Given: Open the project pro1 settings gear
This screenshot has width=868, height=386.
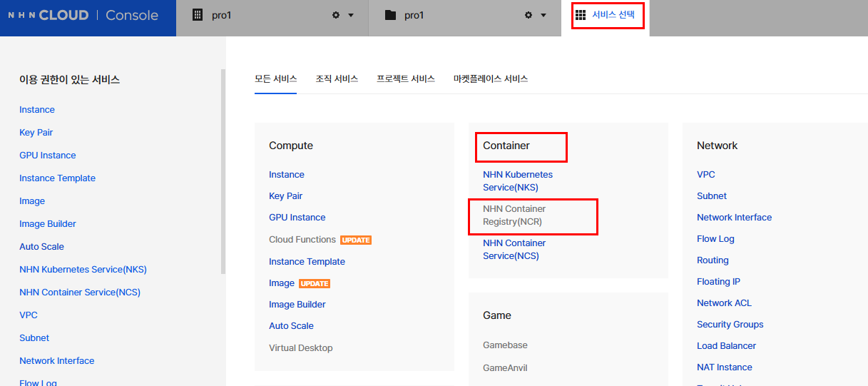Looking at the screenshot, I should 529,15.
